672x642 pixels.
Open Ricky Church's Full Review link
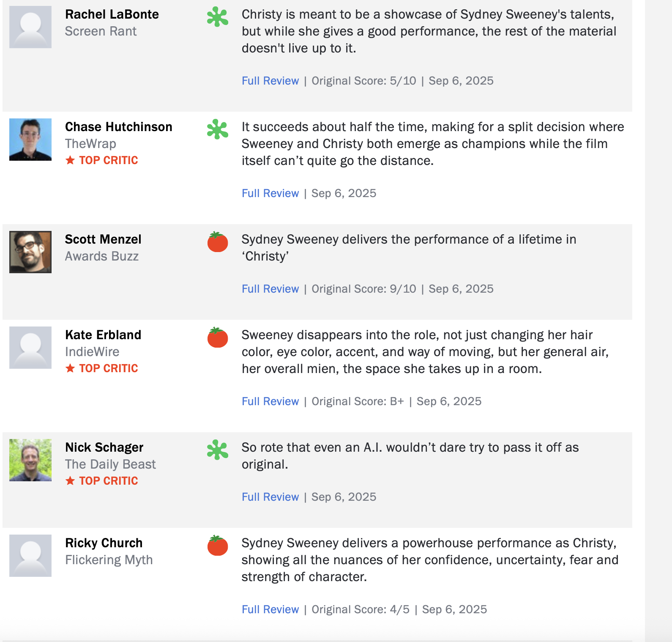pyautogui.click(x=270, y=609)
